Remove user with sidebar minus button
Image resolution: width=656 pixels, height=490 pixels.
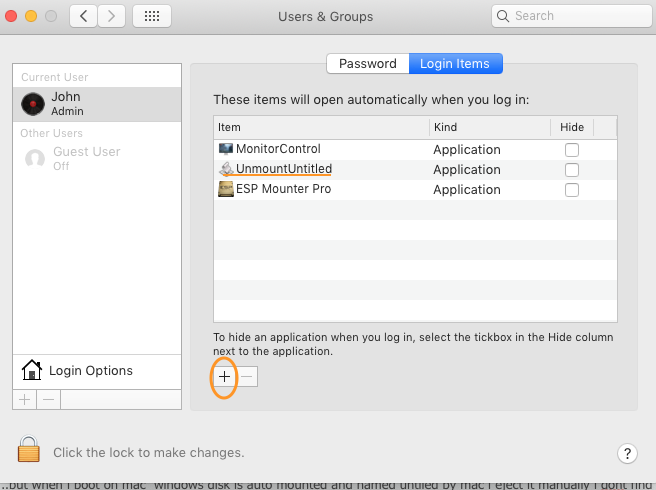point(49,400)
